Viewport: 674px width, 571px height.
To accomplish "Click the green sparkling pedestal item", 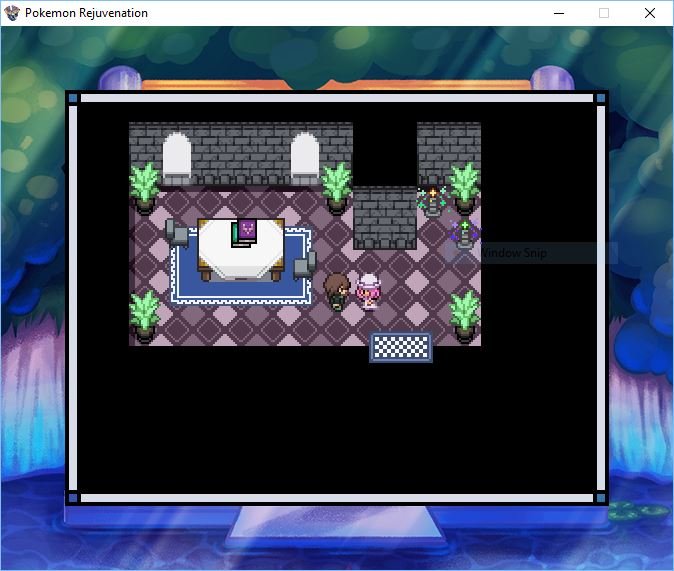I will (464, 234).
